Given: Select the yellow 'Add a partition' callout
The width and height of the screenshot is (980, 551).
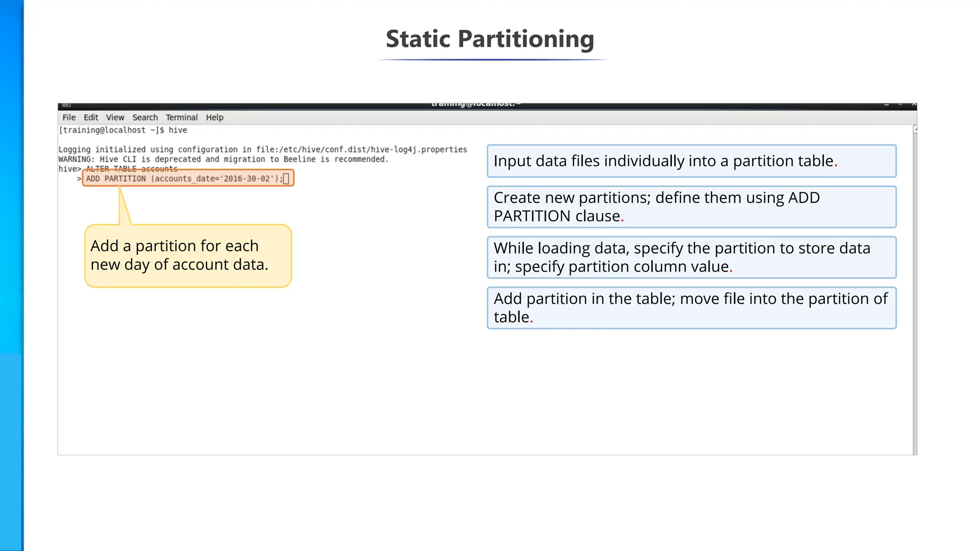Looking at the screenshot, I should pyautogui.click(x=188, y=255).
